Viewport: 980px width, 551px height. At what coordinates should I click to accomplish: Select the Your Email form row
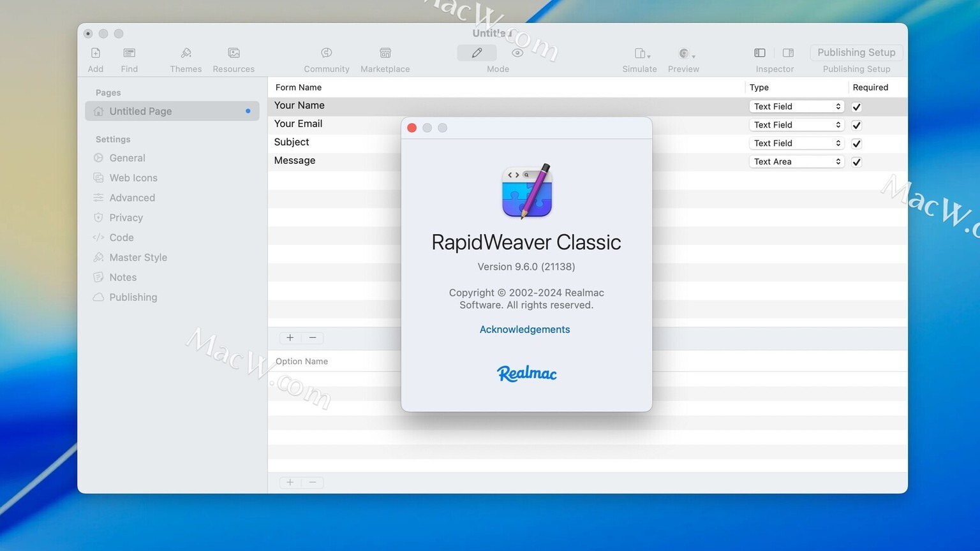pos(587,125)
